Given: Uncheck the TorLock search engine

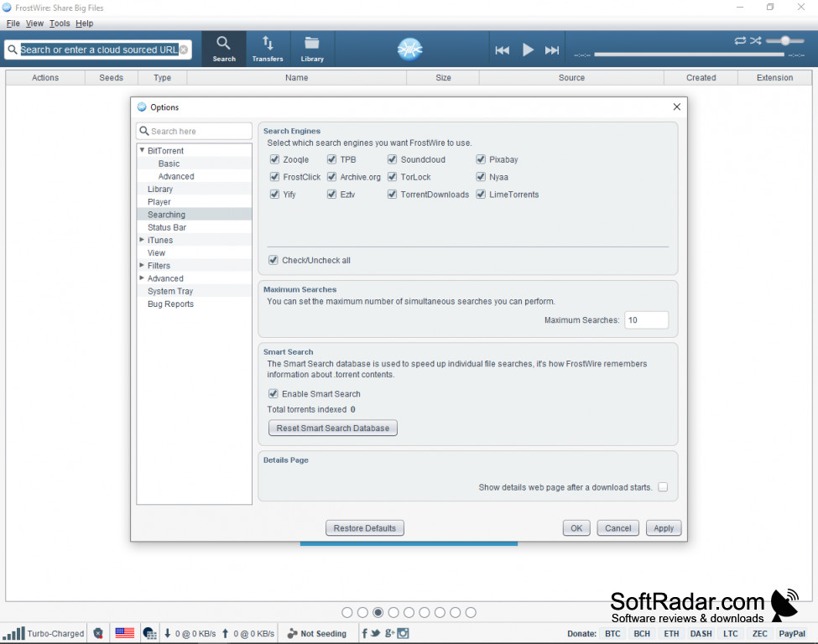Looking at the screenshot, I should (393, 177).
